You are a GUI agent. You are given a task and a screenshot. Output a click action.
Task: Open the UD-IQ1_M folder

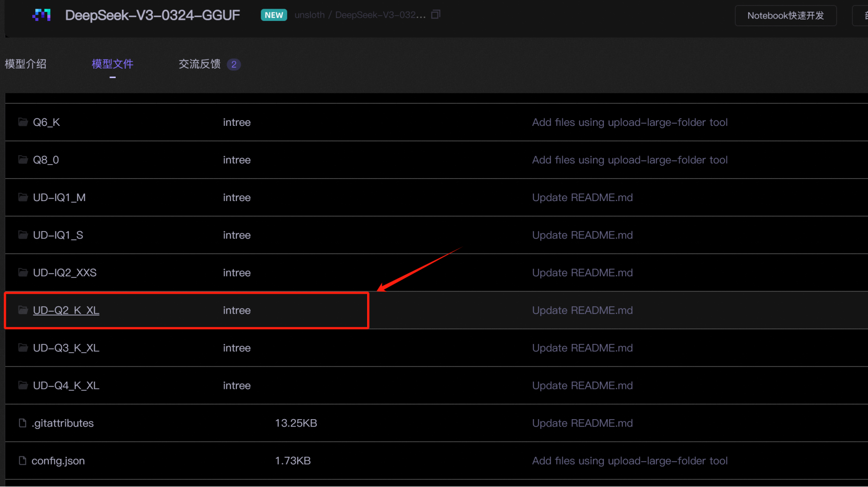point(59,197)
